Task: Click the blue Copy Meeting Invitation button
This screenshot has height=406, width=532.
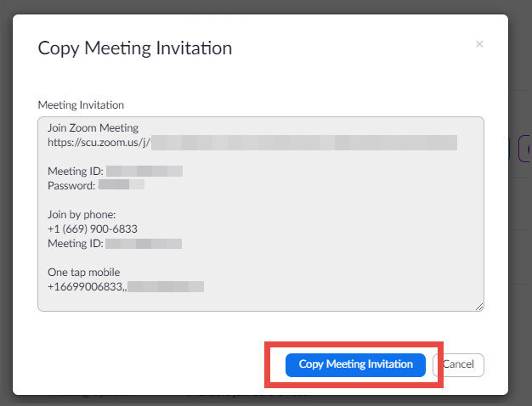Action: click(355, 364)
